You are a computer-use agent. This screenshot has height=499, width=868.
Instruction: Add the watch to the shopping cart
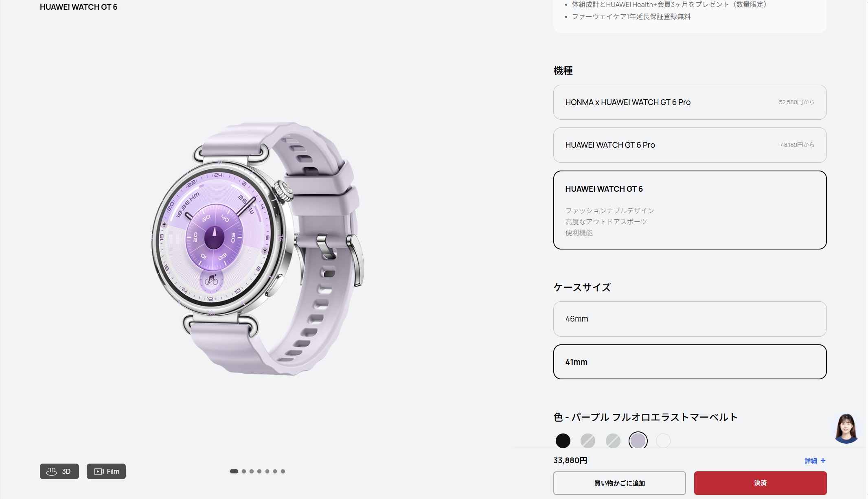coord(619,483)
